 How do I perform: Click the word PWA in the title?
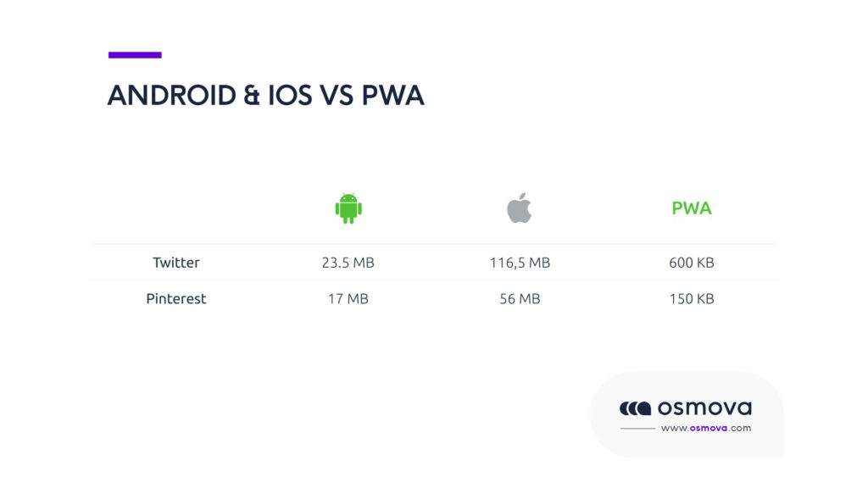[x=392, y=96]
